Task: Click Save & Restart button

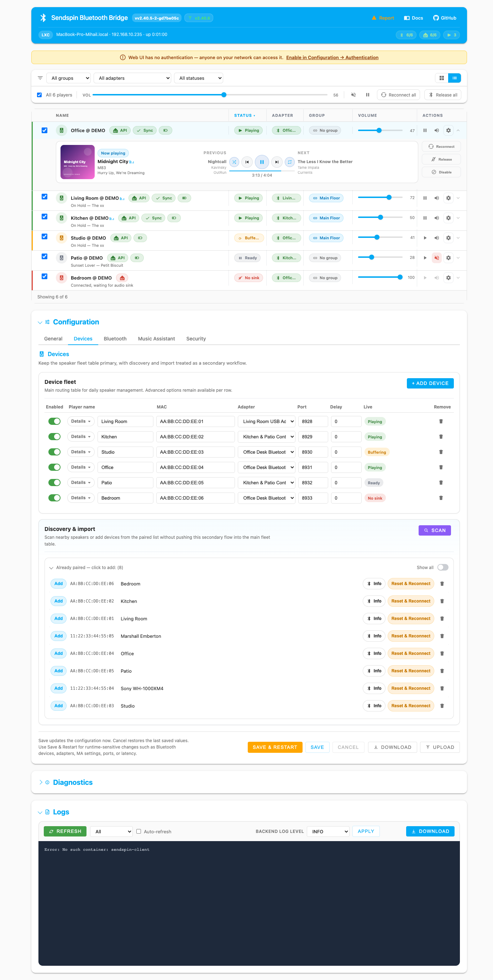Action: 275,747
